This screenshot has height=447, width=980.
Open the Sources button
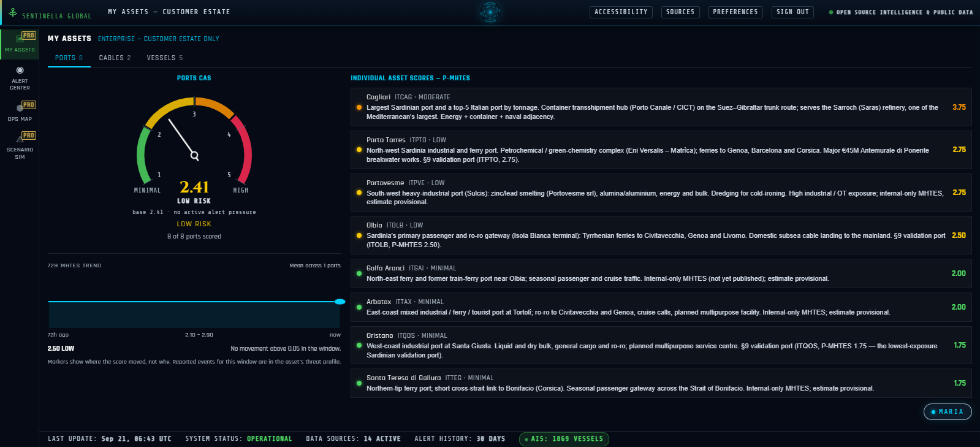(x=680, y=12)
